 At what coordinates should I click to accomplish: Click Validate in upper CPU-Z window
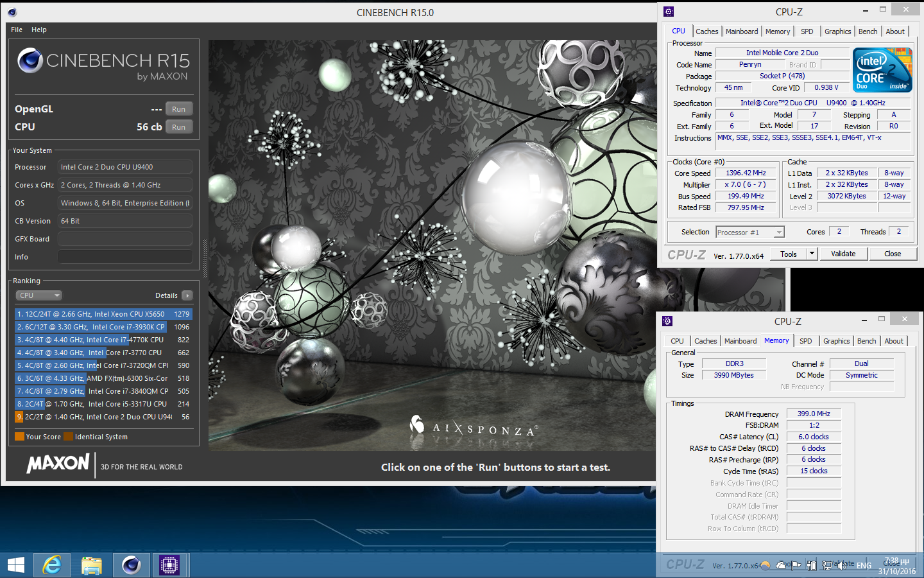(843, 254)
